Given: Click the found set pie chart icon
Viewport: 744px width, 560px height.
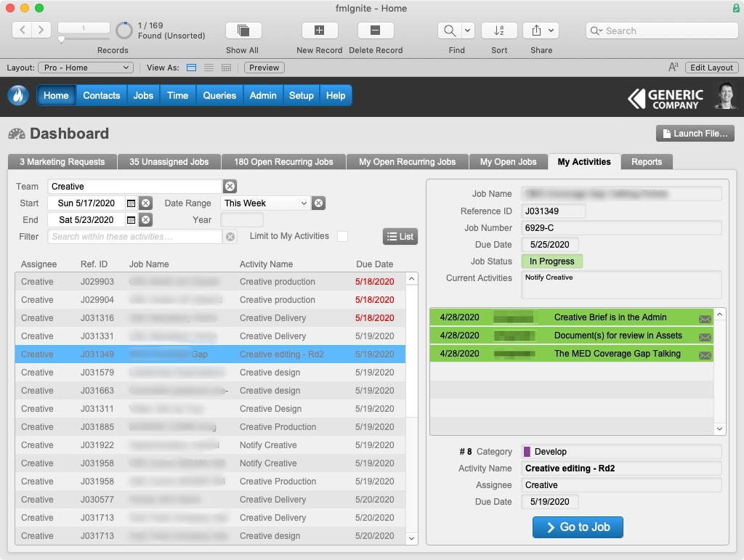Looking at the screenshot, I should 124,31.
